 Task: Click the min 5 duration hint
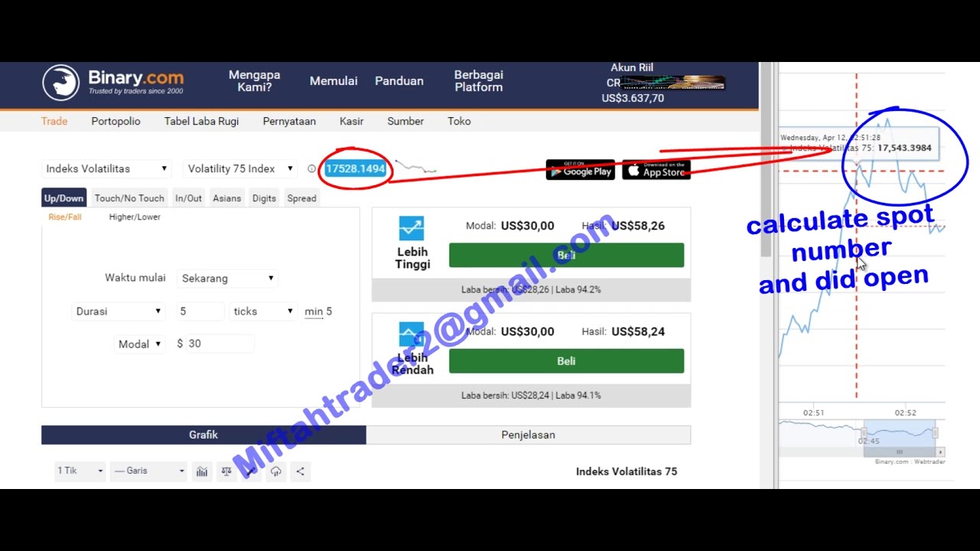tap(318, 311)
